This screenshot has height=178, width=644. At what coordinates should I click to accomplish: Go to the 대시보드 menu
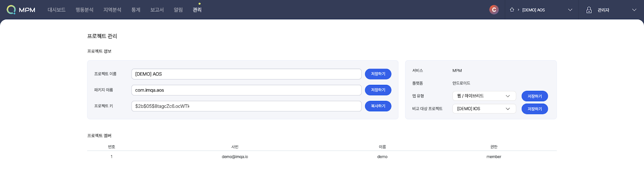pyautogui.click(x=56, y=10)
